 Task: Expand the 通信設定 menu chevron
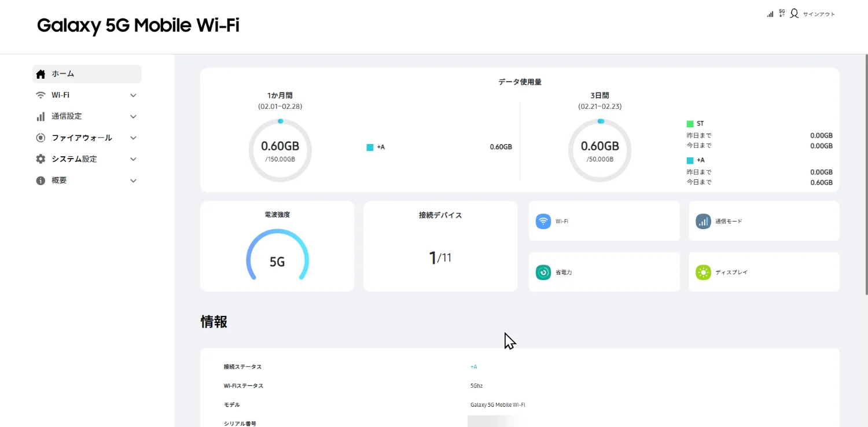click(133, 116)
